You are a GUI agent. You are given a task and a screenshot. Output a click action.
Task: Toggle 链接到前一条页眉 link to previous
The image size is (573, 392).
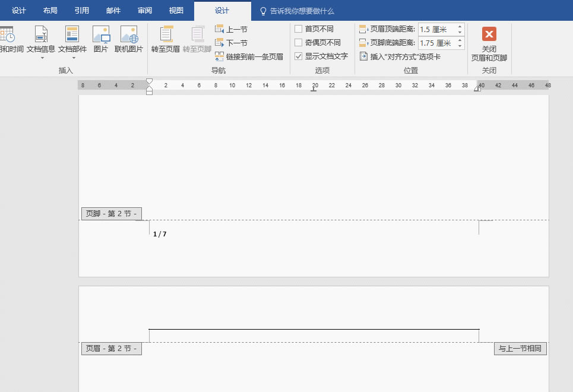coord(249,56)
